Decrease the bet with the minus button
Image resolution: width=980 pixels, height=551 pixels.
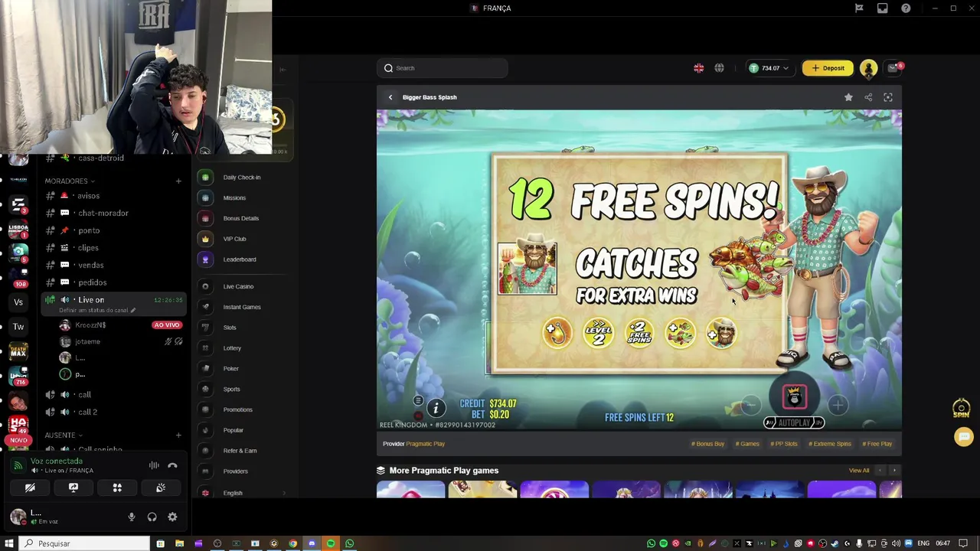[x=750, y=405]
